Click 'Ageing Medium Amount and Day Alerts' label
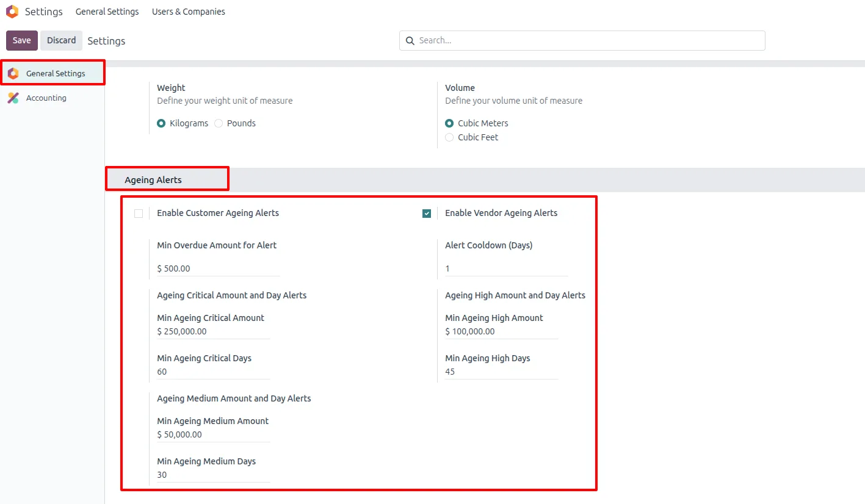 (x=234, y=398)
